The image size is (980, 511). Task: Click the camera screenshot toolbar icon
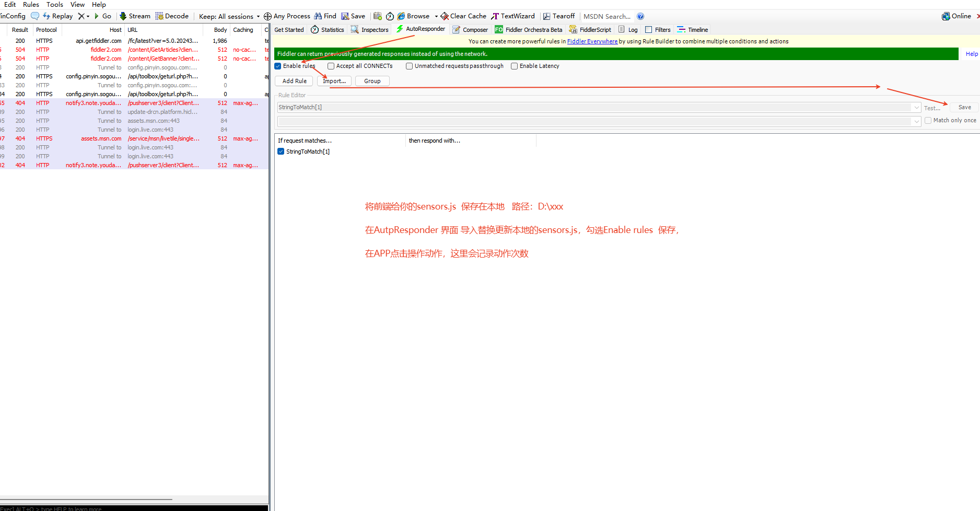[378, 16]
